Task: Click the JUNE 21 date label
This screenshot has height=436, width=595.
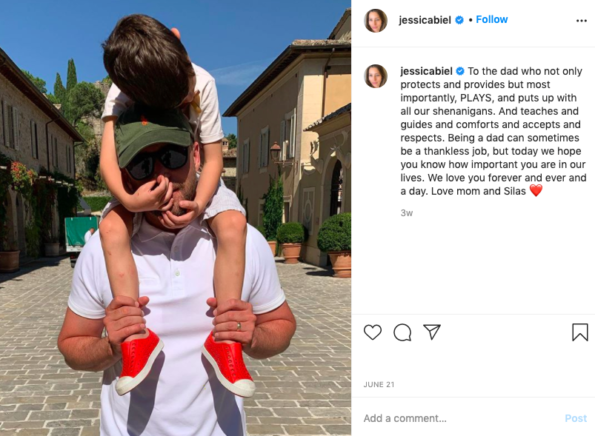Action: (379, 384)
